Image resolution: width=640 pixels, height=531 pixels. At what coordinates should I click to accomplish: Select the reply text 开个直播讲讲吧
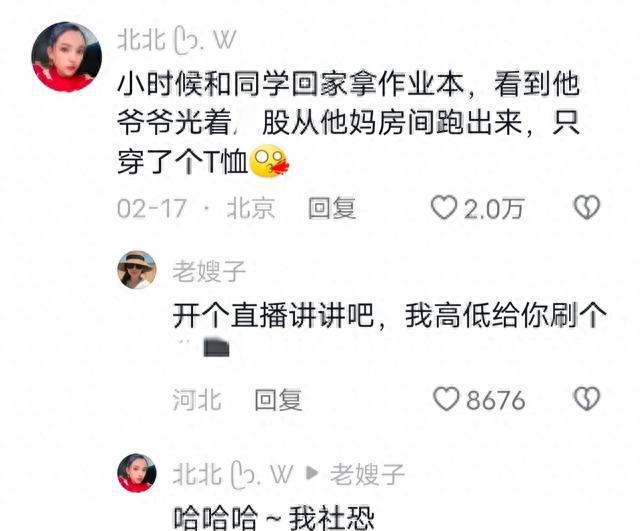coord(390,329)
